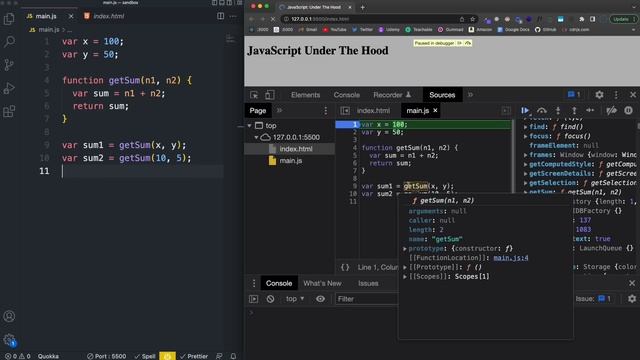Screen dimensions: 640x360
Task: Open the console settings gear
Action: click(x=632, y=299)
